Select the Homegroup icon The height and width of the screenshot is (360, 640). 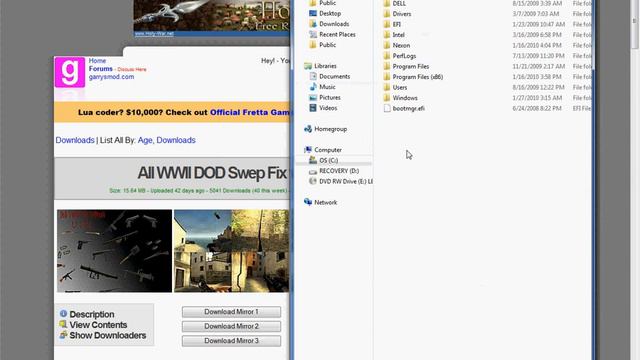tap(308, 129)
